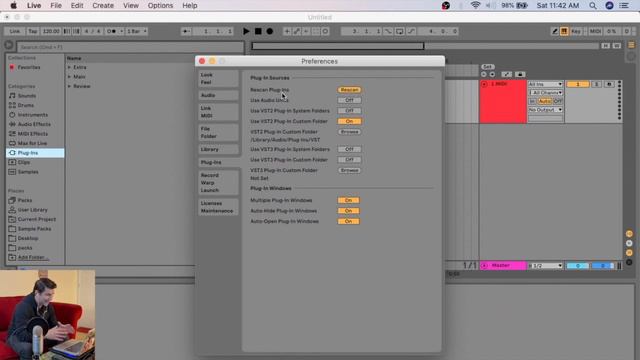This screenshot has height=360, width=640.
Task: Open the No Output routing dropdown
Action: [x=545, y=110]
